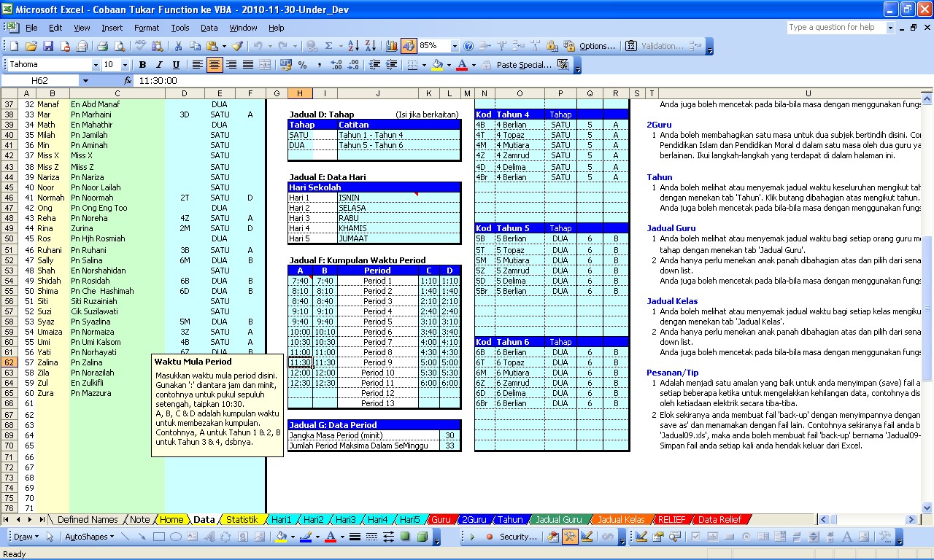Viewport: 934px width, 560px height.
Task: Expand the Name Box dropdown arrow
Action: tap(85, 81)
